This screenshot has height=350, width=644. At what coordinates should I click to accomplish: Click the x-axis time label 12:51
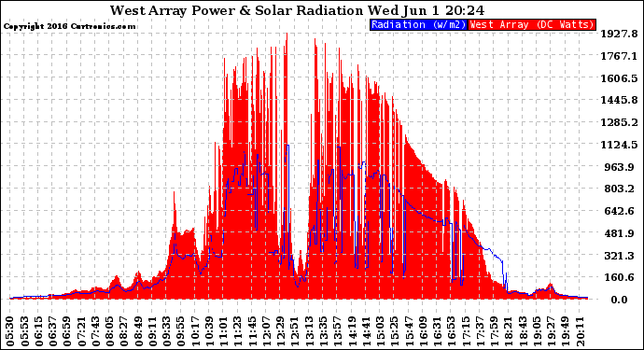coord(294,331)
